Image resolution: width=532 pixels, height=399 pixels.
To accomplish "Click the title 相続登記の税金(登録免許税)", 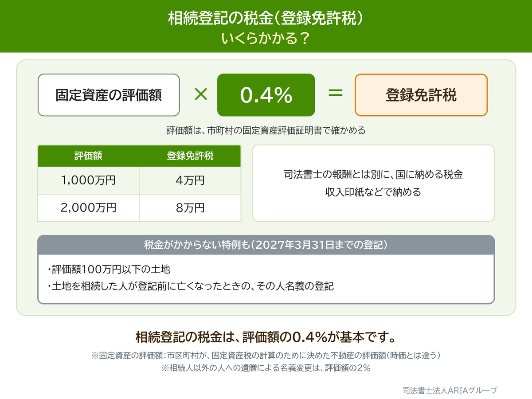I will click(266, 19).
